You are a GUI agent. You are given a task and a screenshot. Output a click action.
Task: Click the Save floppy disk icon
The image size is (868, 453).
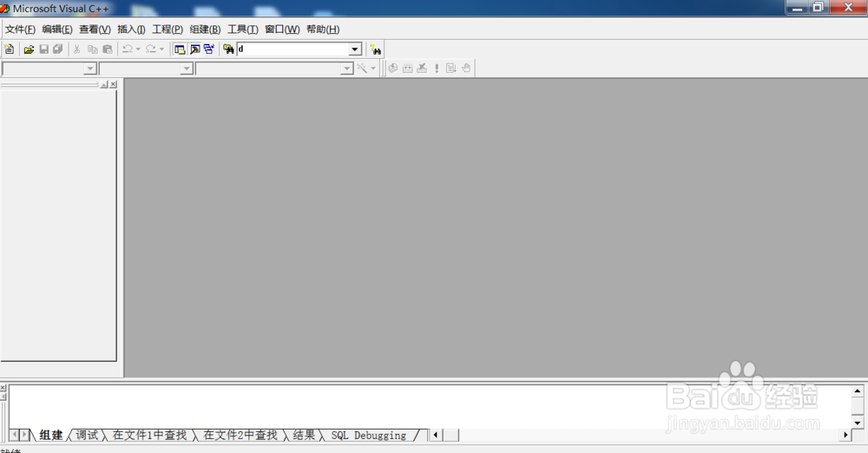43,49
